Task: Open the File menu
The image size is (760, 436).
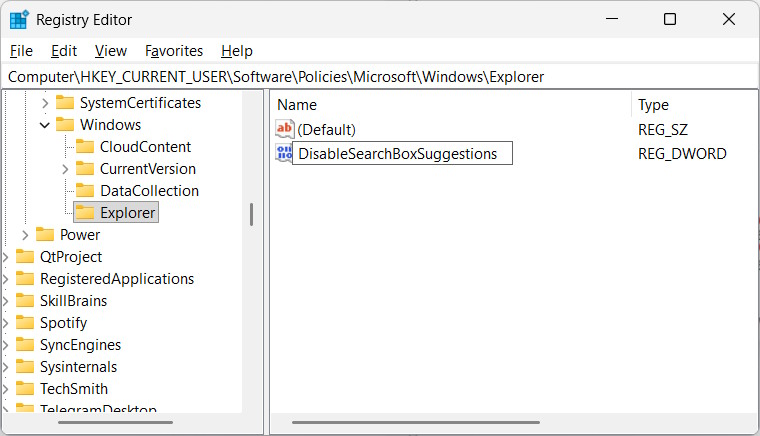Action: (21, 51)
